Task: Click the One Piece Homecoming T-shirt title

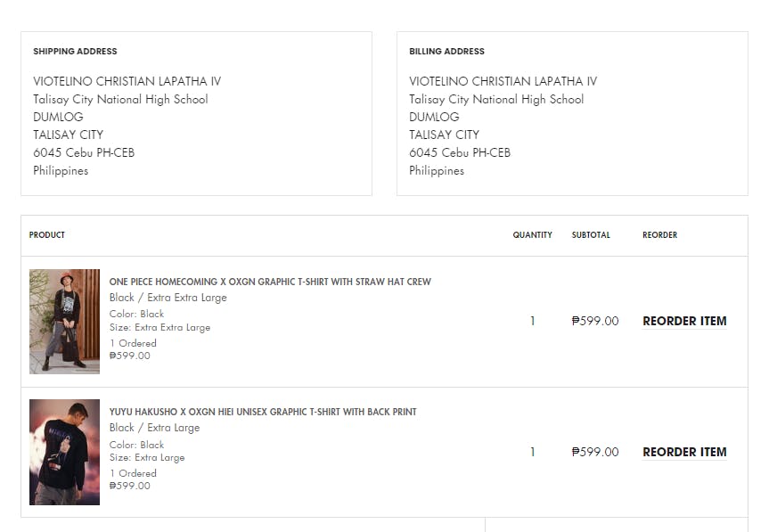Action: click(x=270, y=282)
